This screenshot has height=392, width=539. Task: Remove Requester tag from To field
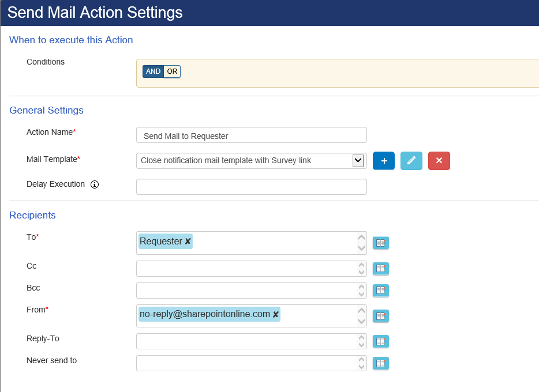click(188, 242)
